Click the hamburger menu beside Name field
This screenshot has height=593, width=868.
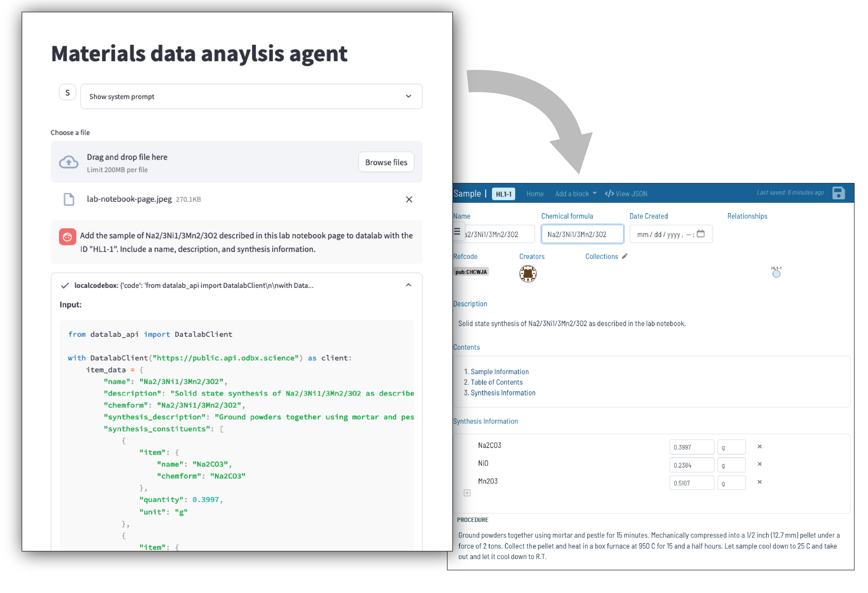(457, 232)
